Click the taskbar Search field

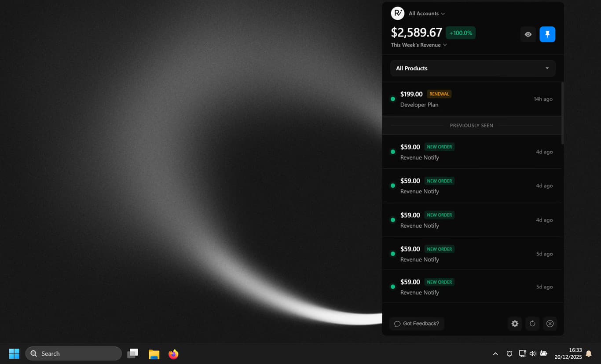[73, 353]
